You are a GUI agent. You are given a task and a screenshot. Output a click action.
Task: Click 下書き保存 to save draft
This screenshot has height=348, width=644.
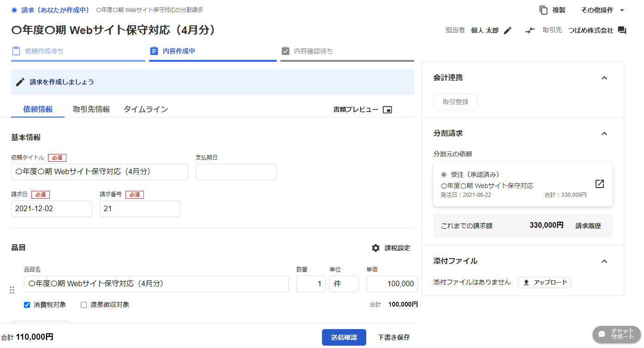394,337
